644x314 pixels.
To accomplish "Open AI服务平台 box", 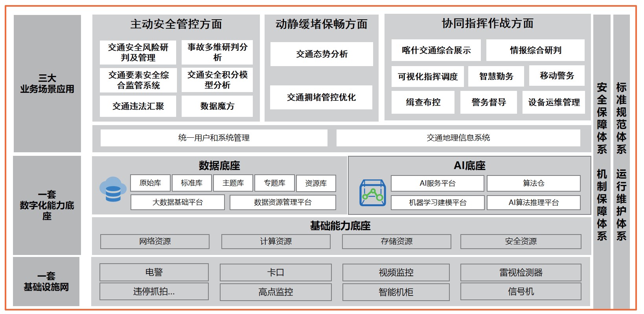I will (437, 183).
